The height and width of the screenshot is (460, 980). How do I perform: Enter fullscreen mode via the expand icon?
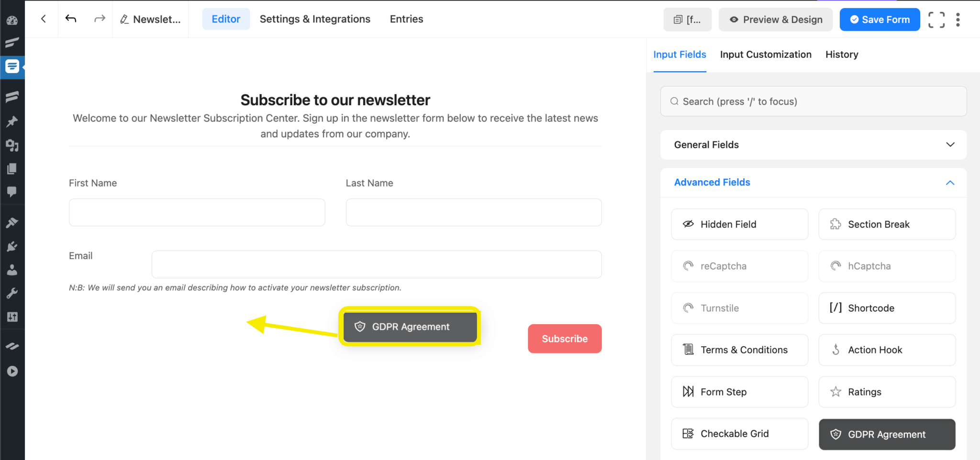click(936, 20)
